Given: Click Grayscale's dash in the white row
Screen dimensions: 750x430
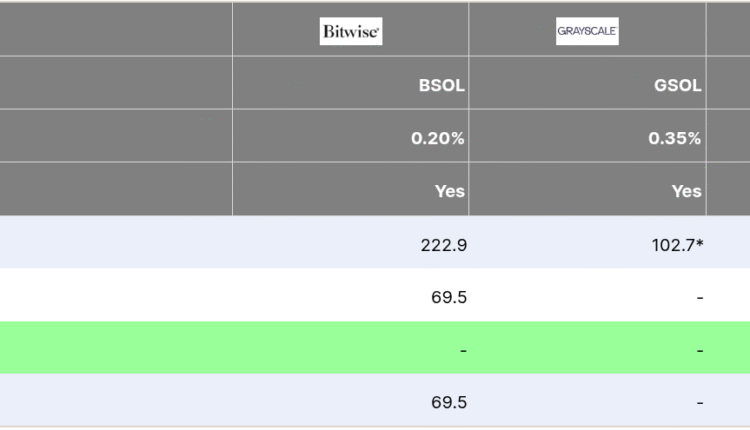Looking at the screenshot, I should click(700, 297).
